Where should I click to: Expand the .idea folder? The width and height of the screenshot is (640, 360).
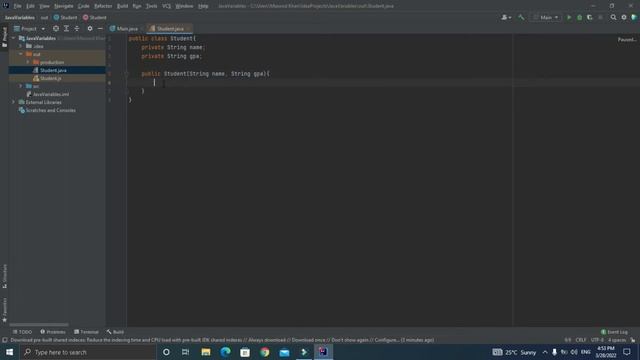pyautogui.click(x=21, y=46)
